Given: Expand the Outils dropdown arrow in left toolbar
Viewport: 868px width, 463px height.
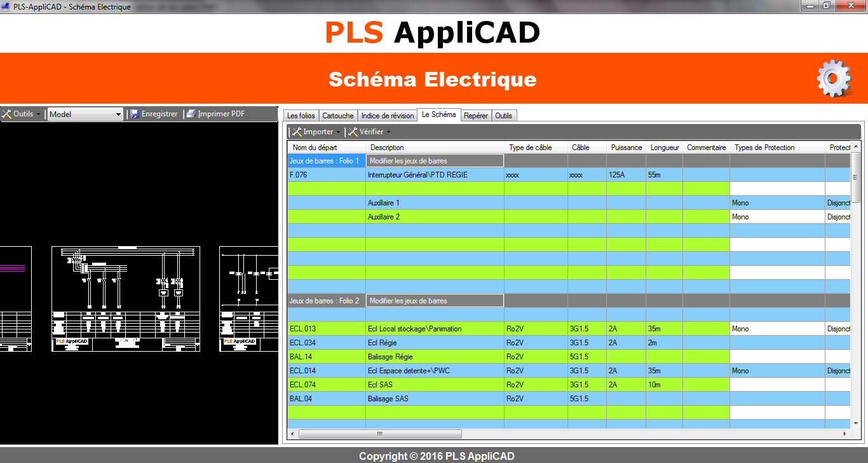Looking at the screenshot, I should [39, 114].
